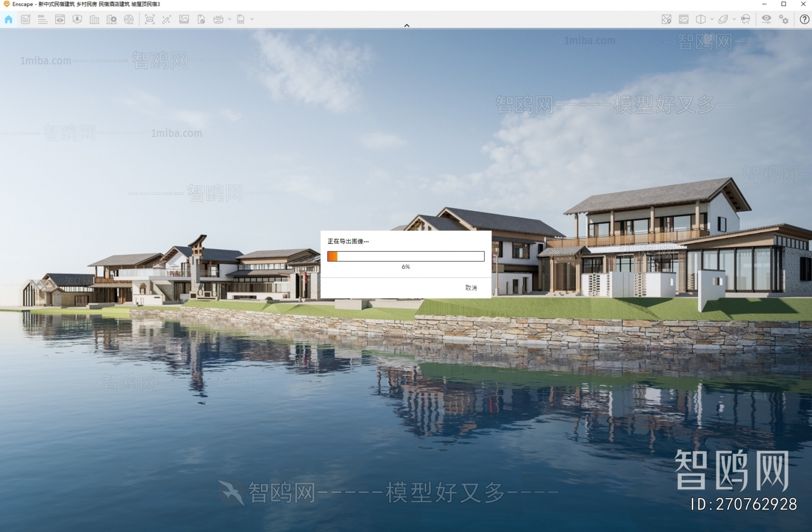The width and height of the screenshot is (812, 532).
Task: Collapse the viewport toolbar chevron
Action: click(x=406, y=25)
